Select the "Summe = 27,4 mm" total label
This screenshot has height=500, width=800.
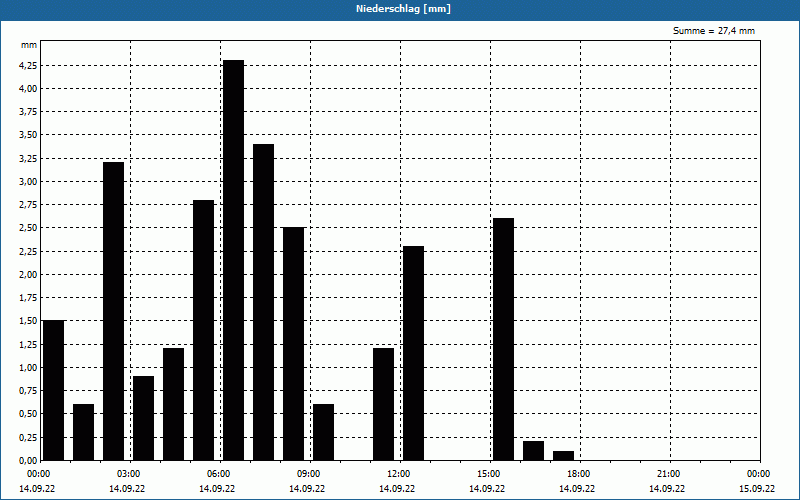click(714, 31)
